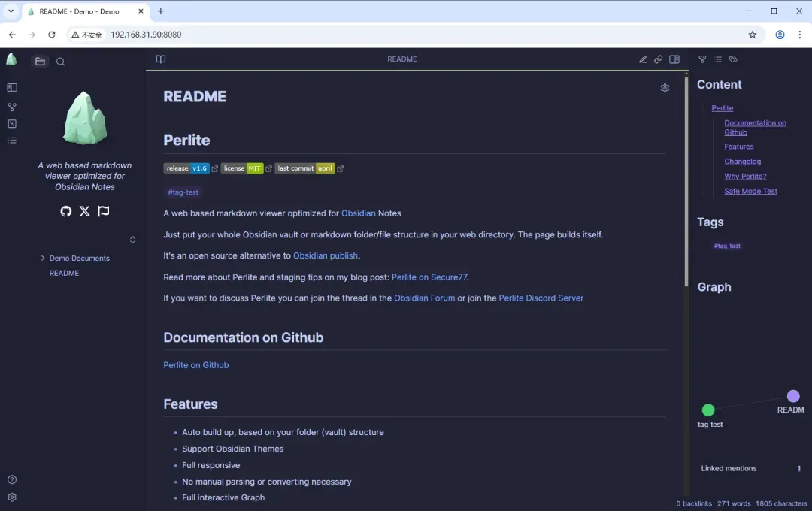Screen dimensions: 812x511
Task: Open the search magnifier icon
Action: pyautogui.click(x=61, y=62)
